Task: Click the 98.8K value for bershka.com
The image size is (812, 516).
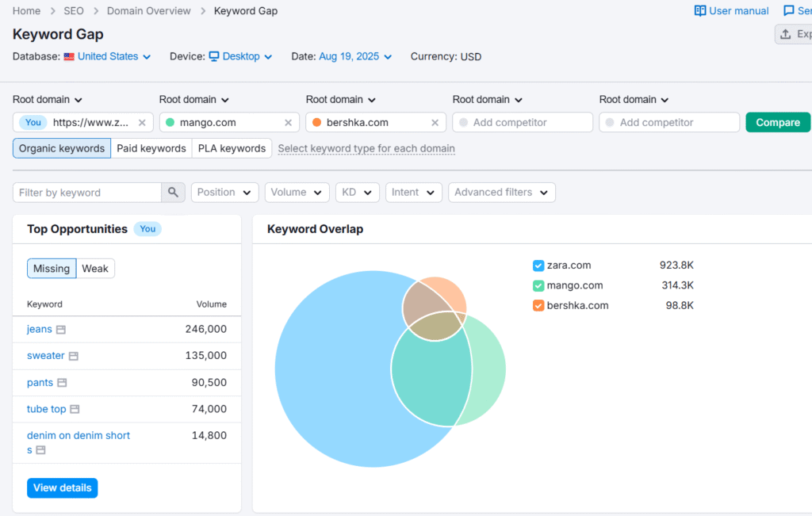Action: [x=680, y=306]
